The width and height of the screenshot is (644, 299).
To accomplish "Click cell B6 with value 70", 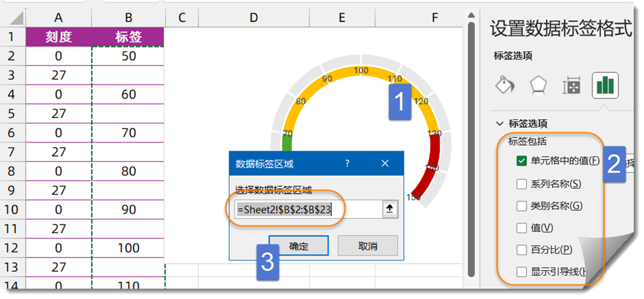I will 128,133.
